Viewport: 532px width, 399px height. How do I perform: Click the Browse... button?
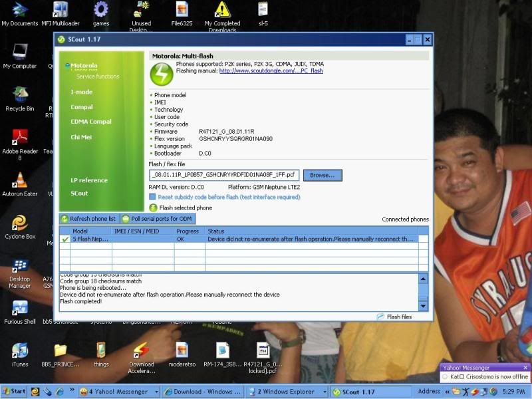coord(323,176)
